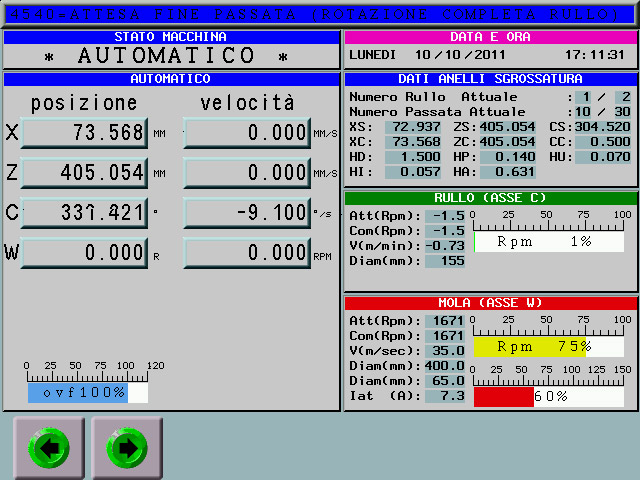
Task: Click the Z velocity field
Action: (x=246, y=173)
